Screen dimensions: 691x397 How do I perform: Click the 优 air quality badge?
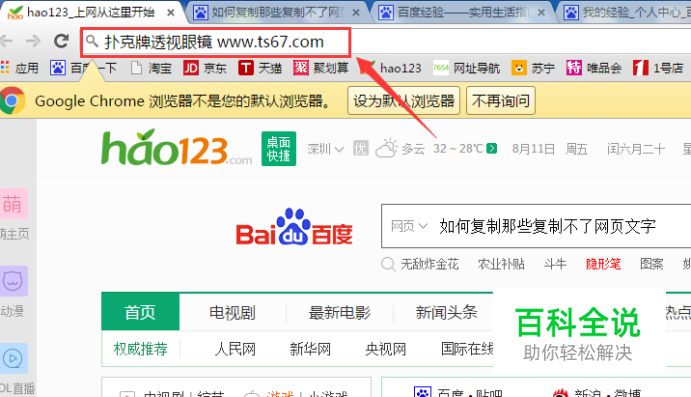(360, 148)
